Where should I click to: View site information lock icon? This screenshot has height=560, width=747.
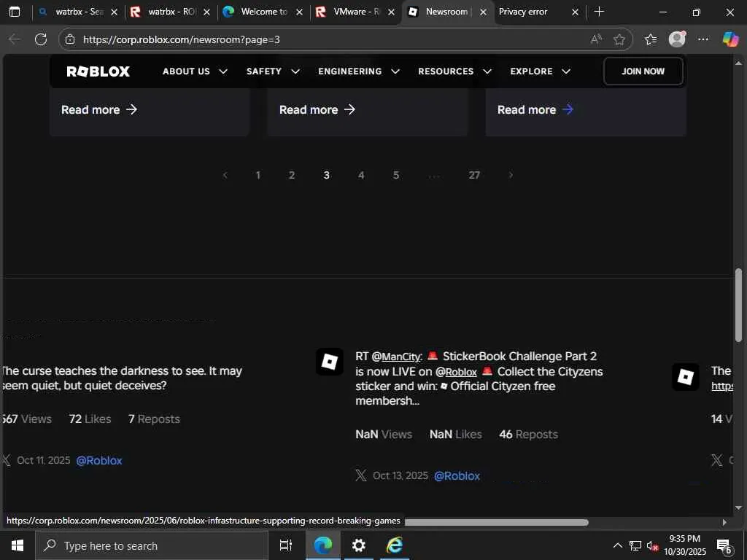[70, 39]
